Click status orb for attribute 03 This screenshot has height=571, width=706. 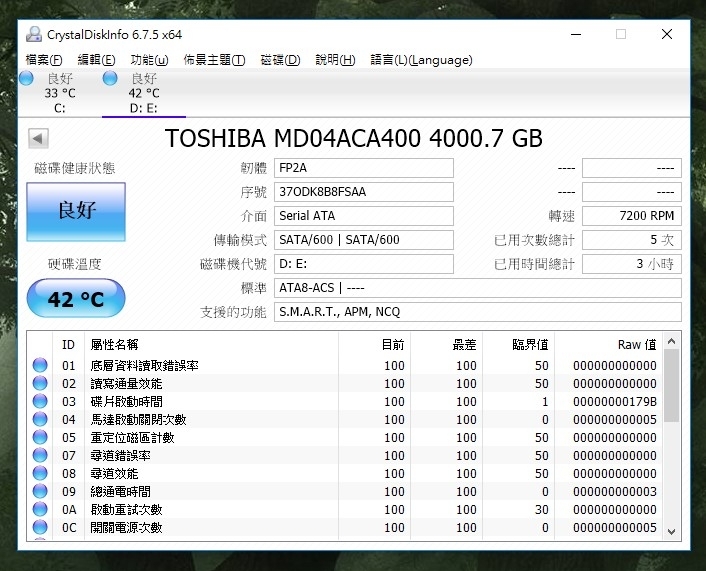[x=40, y=401]
